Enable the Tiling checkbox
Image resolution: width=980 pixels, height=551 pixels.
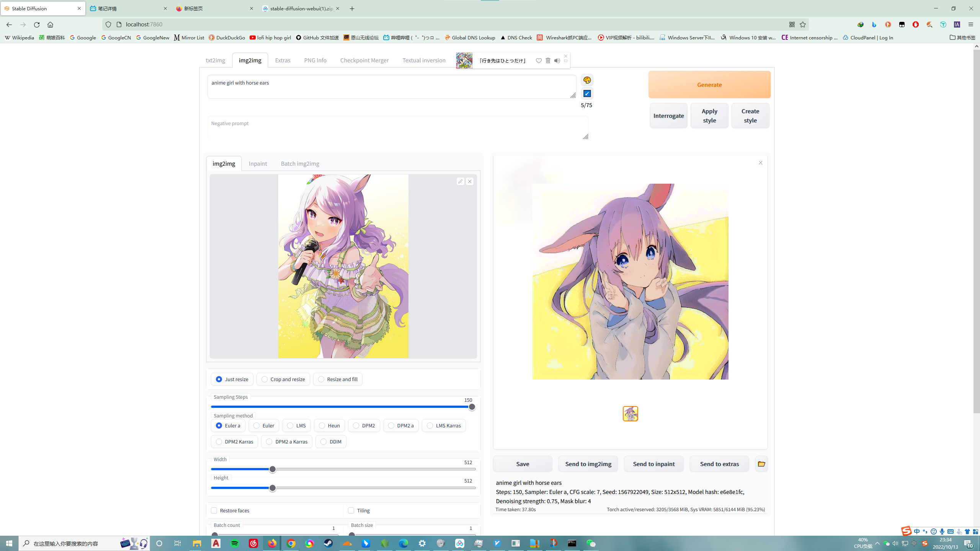[x=351, y=510]
